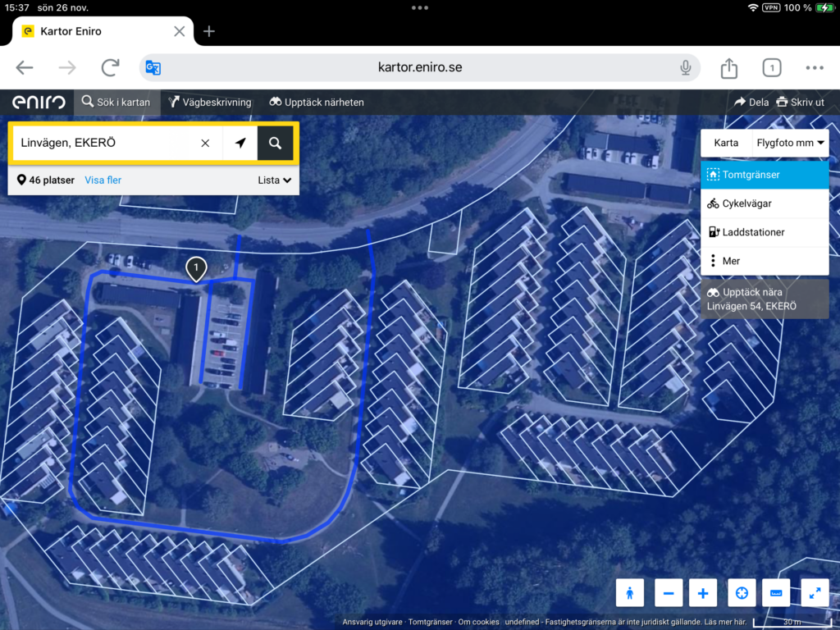
Task: Open Upptäck nära Linvägen 54 panel
Action: pos(765,299)
